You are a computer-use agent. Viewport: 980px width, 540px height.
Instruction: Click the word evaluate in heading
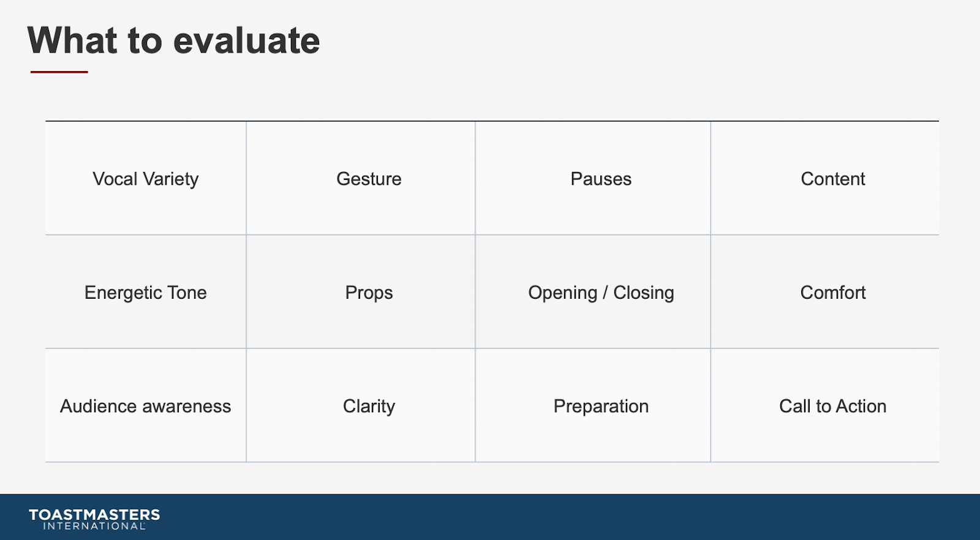click(x=246, y=40)
